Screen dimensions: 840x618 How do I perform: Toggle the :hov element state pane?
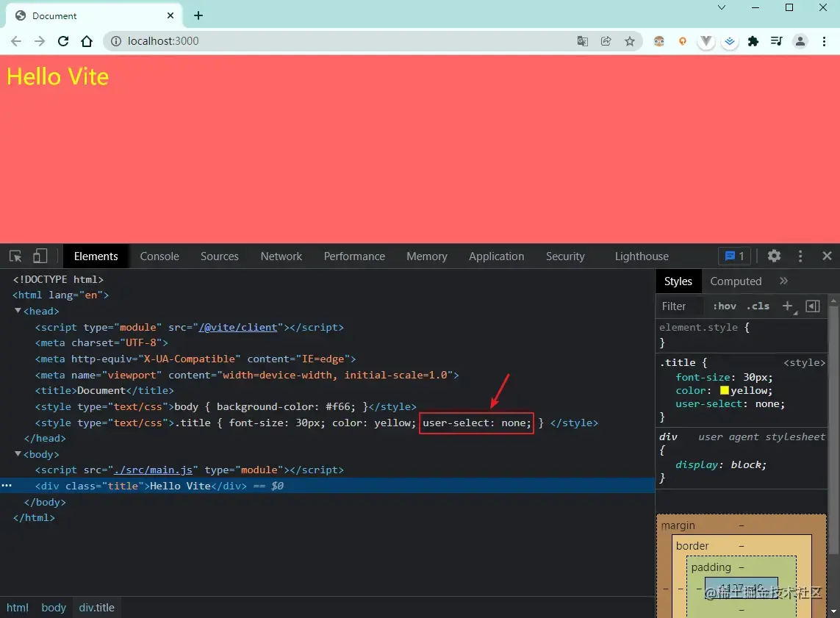(x=725, y=306)
